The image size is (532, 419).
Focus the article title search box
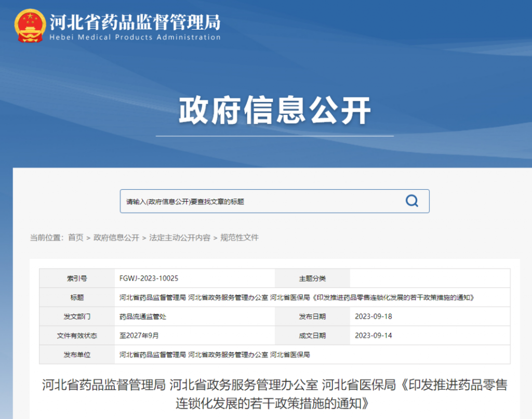coord(260,201)
